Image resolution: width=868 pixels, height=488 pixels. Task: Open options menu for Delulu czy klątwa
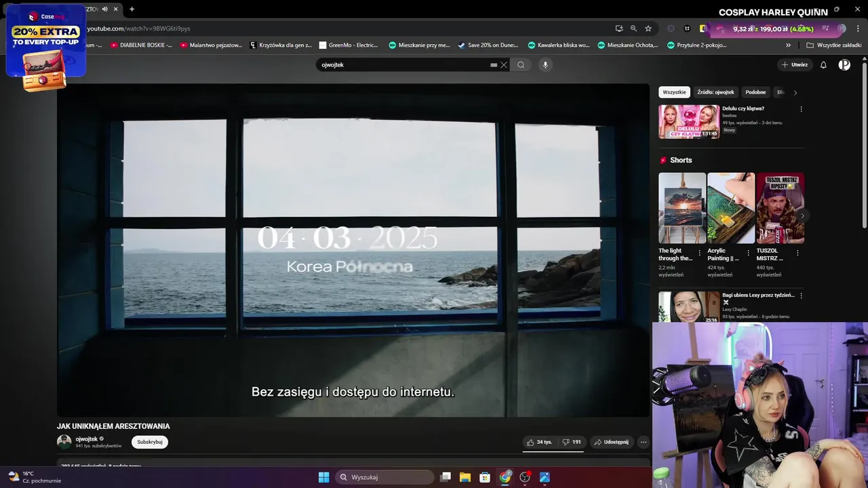pos(801,109)
